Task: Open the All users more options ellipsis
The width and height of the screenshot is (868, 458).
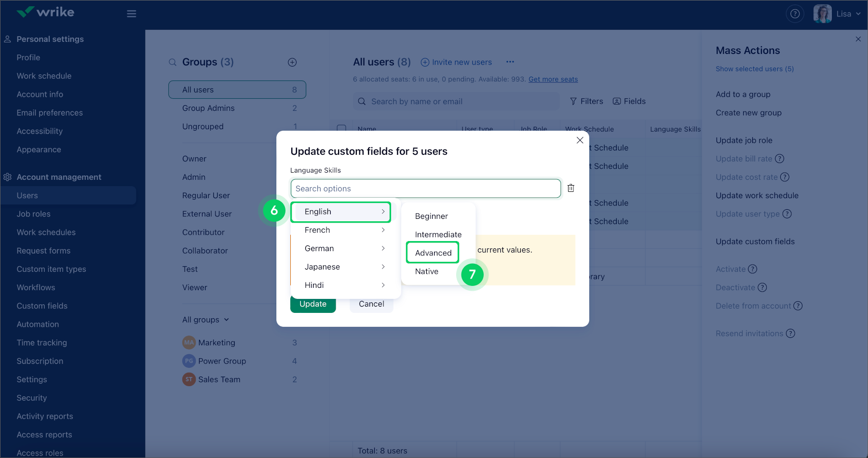Action: 510,62
